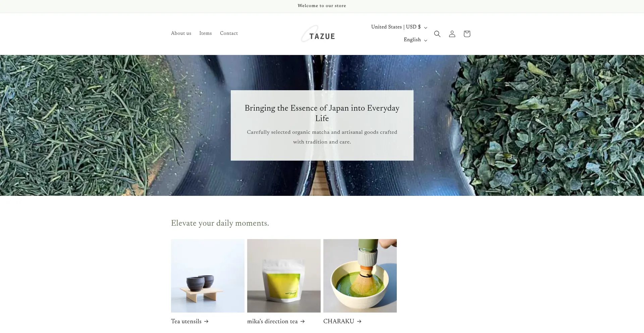Screen dimensions: 644x333
Task: Open the Items menu item
Action: (x=205, y=33)
